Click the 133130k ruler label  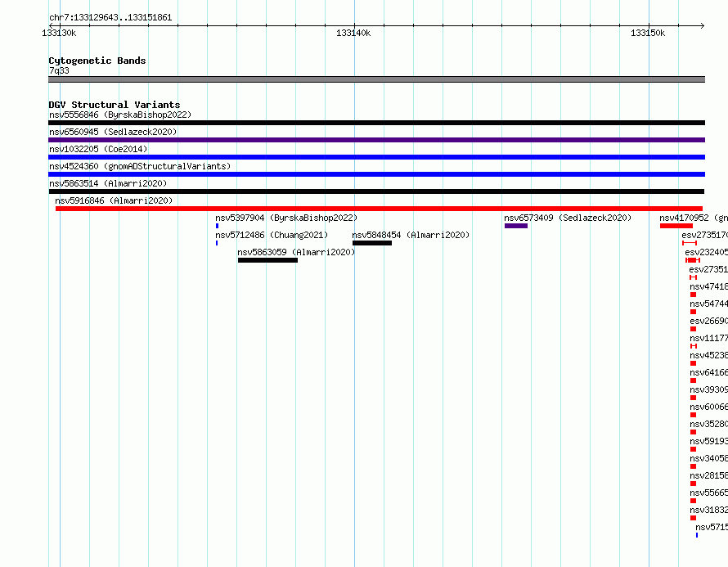click(59, 33)
